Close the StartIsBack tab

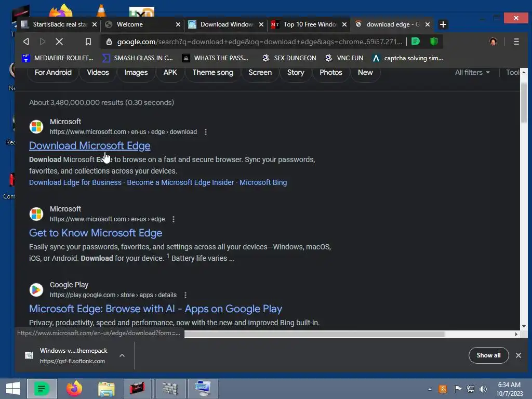click(95, 24)
